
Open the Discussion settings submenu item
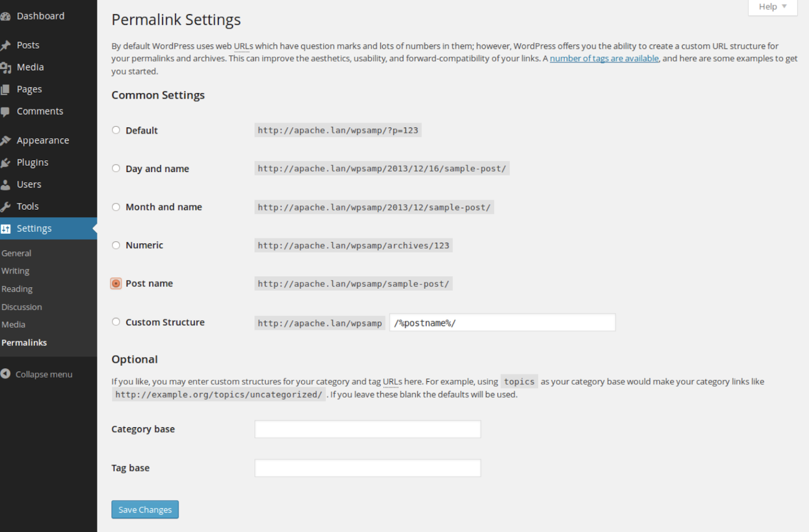[x=22, y=307]
